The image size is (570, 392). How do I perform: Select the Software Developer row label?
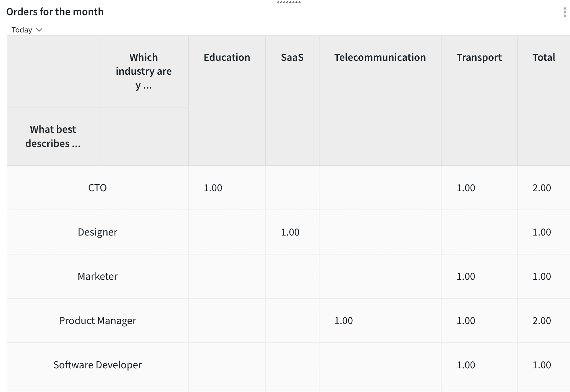pyautogui.click(x=97, y=365)
